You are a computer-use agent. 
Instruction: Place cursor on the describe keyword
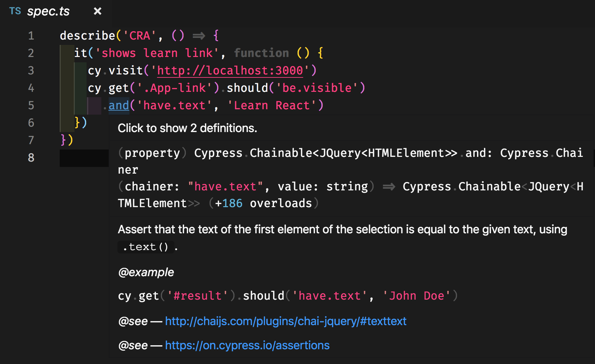pos(87,36)
